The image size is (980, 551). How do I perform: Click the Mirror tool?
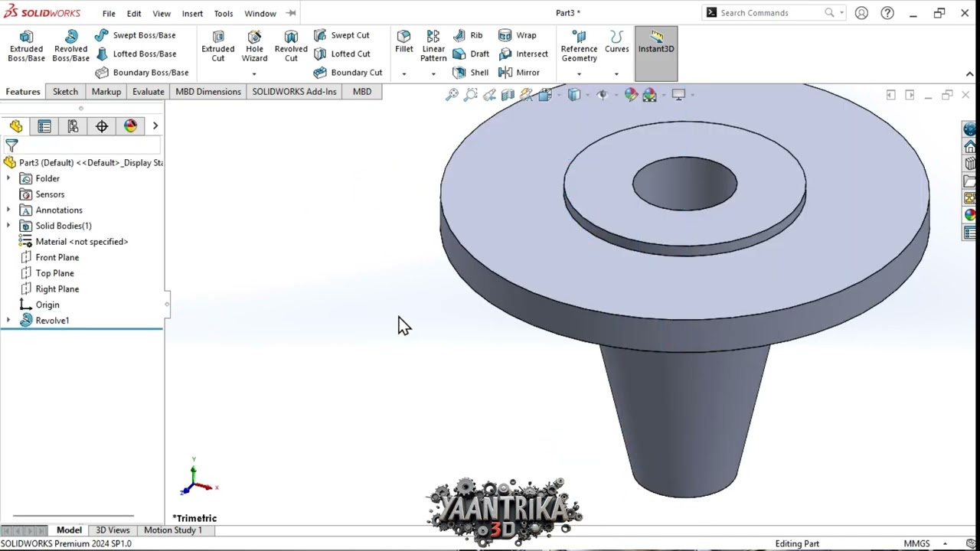point(519,73)
